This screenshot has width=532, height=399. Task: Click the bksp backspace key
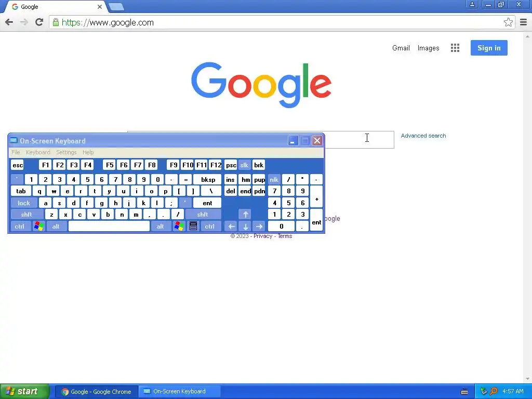pos(208,179)
